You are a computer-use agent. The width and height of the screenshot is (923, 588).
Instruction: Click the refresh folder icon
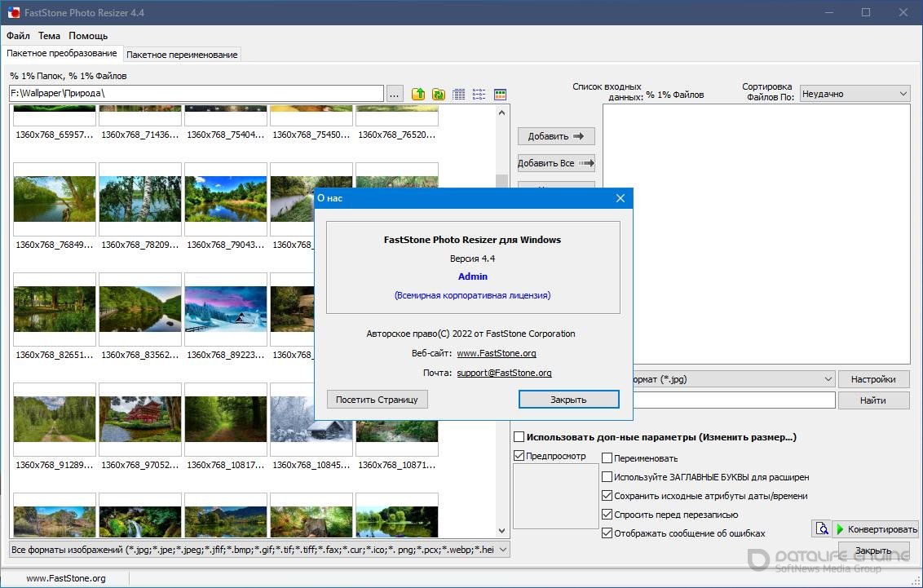(x=439, y=94)
